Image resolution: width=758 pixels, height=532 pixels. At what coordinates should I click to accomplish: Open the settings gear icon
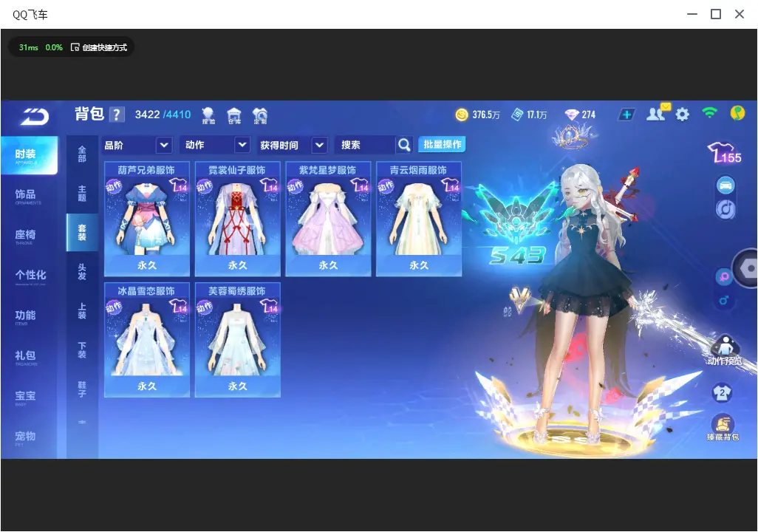pyautogui.click(x=682, y=115)
